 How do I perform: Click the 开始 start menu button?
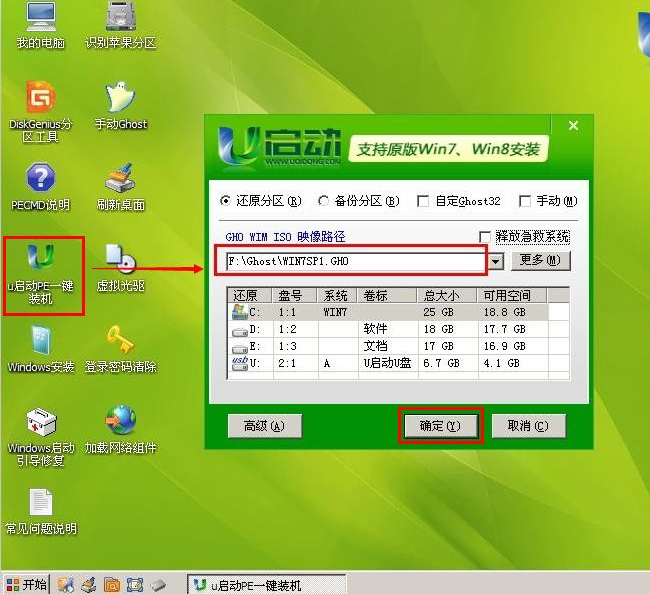pyautogui.click(x=26, y=584)
